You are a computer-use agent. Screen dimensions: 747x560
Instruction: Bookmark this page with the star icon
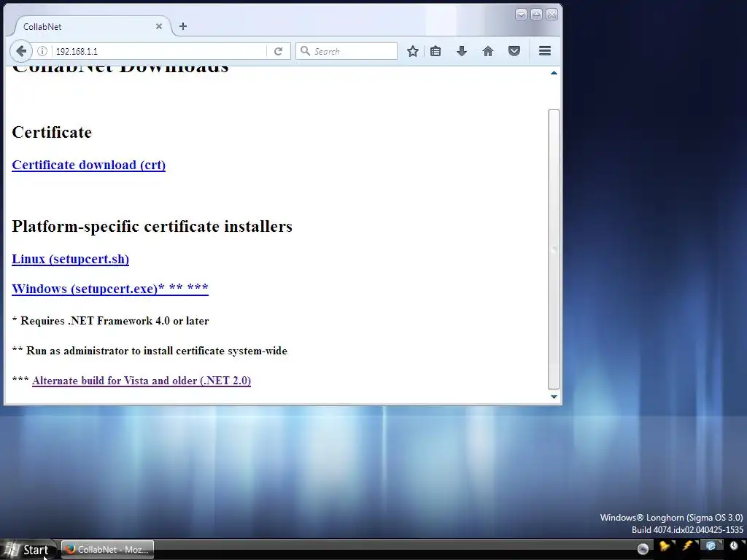coord(413,51)
